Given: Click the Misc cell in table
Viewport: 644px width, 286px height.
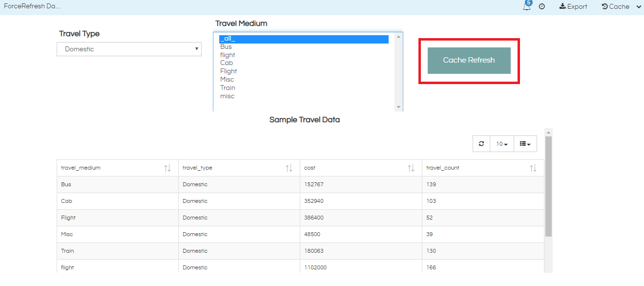Looking at the screenshot, I should pyautogui.click(x=118, y=235).
